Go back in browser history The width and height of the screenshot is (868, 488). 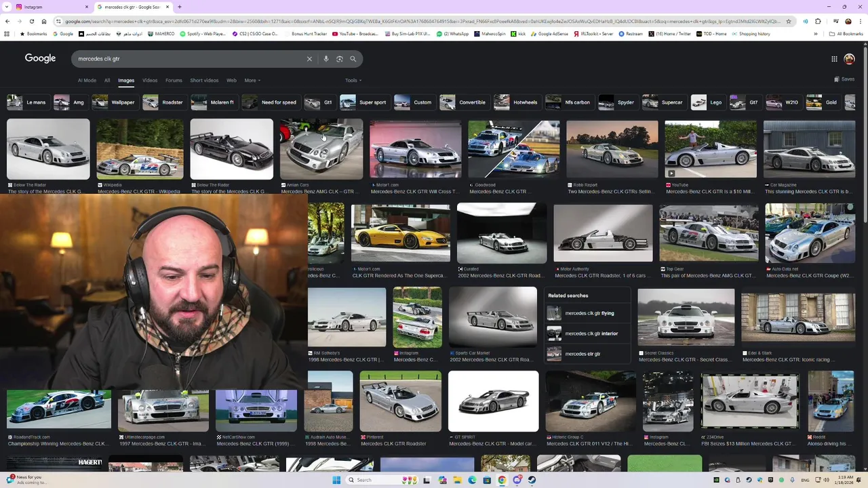tap(7, 21)
